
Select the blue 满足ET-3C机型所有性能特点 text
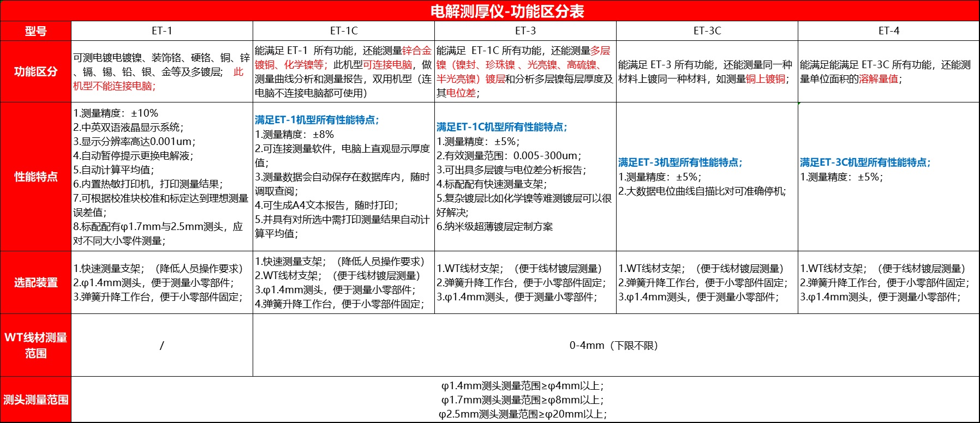865,162
